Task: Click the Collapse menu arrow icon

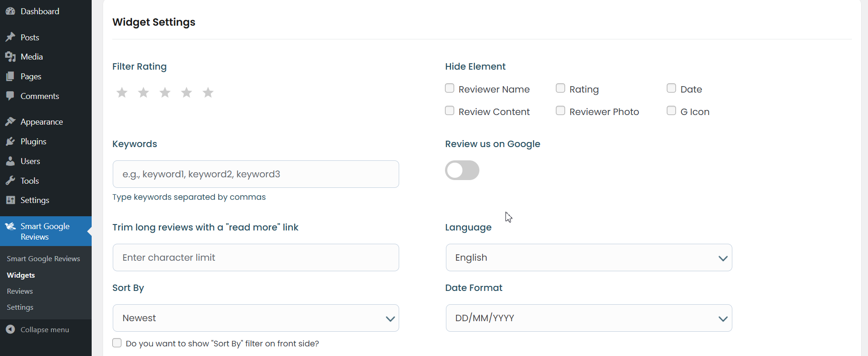Action: coord(11,329)
